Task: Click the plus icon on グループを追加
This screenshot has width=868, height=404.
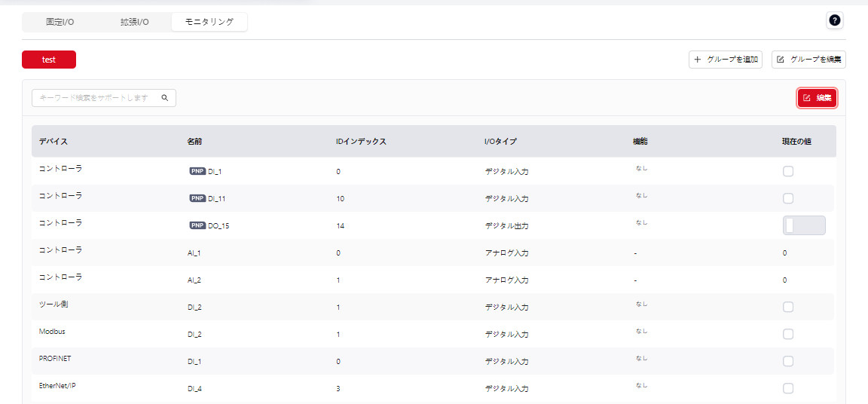Action: 698,60
